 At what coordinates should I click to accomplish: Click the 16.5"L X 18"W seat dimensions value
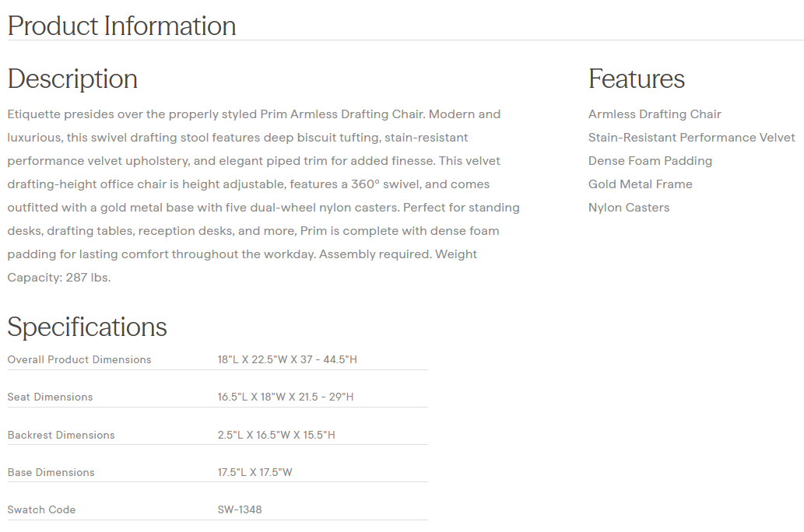286,397
